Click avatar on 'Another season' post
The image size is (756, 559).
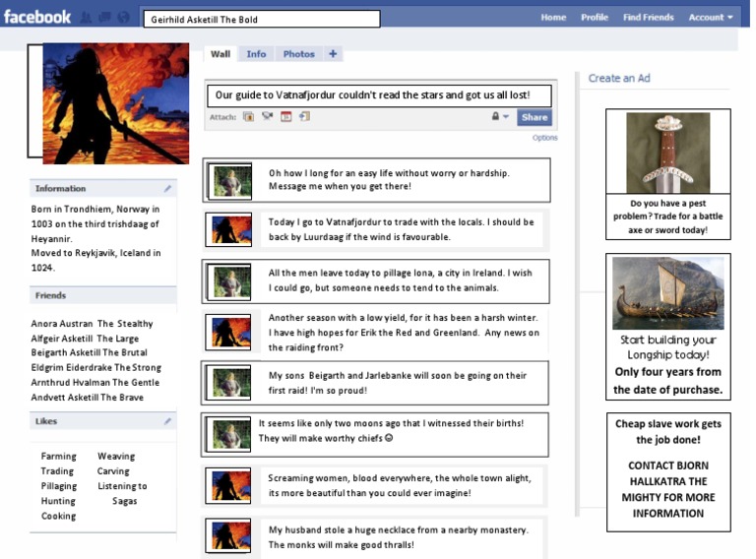[x=228, y=332]
